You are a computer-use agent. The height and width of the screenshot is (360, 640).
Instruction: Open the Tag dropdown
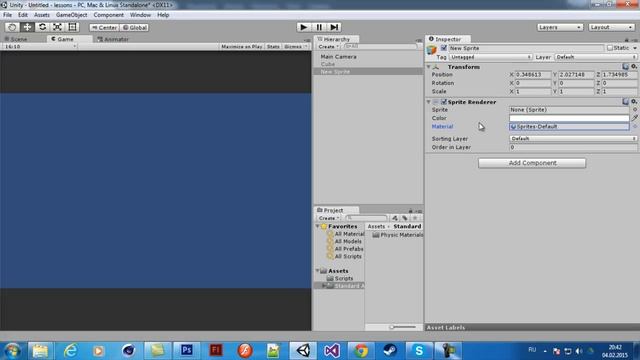coord(490,57)
